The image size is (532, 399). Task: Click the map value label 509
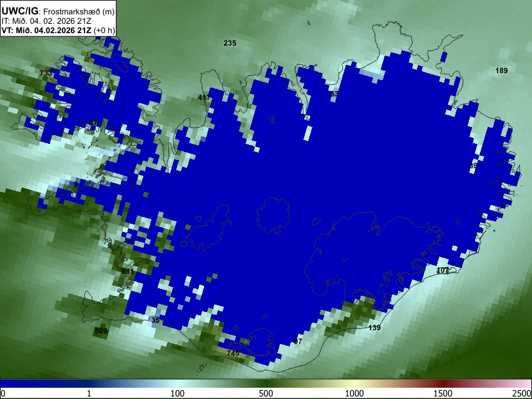[101, 331]
